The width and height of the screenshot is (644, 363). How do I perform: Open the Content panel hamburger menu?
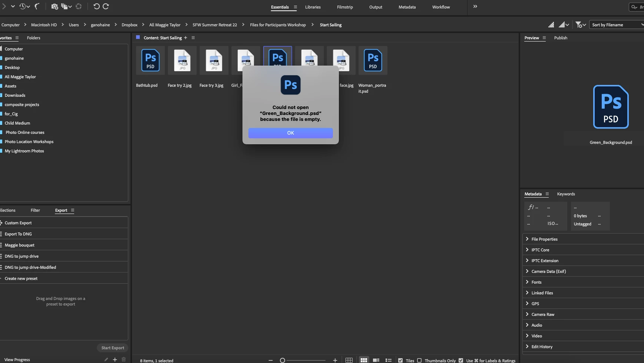pos(193,38)
